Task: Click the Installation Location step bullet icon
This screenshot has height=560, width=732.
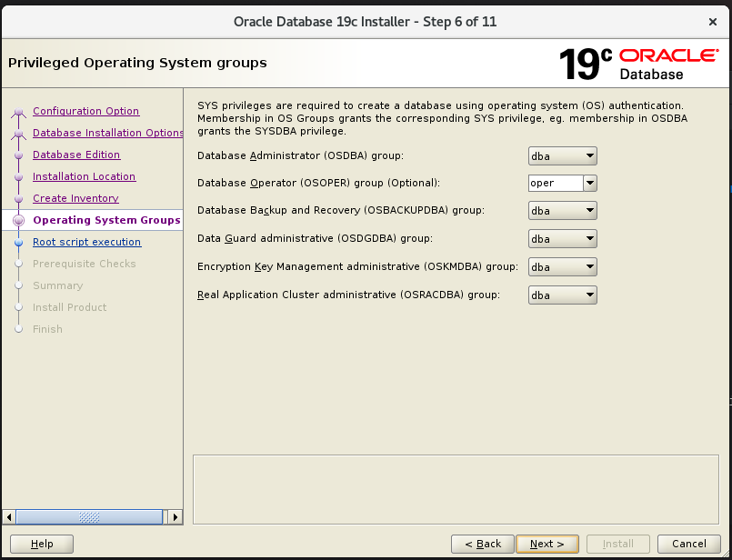Action: coord(19,177)
